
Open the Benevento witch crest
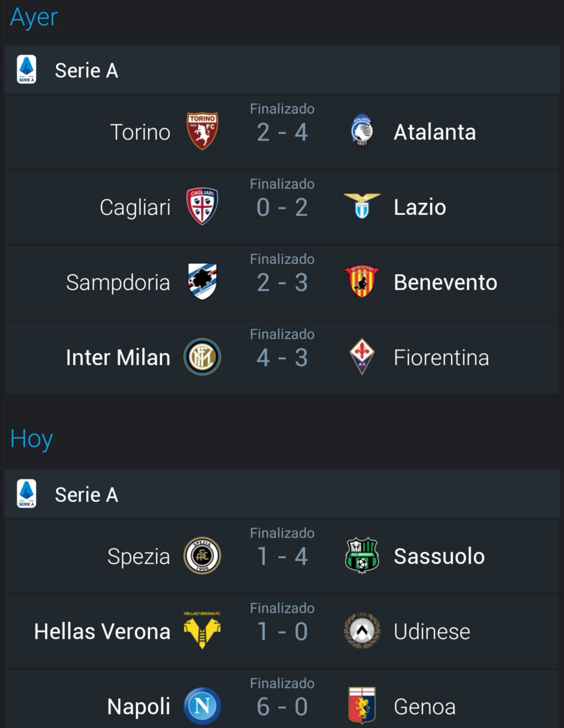362,281
